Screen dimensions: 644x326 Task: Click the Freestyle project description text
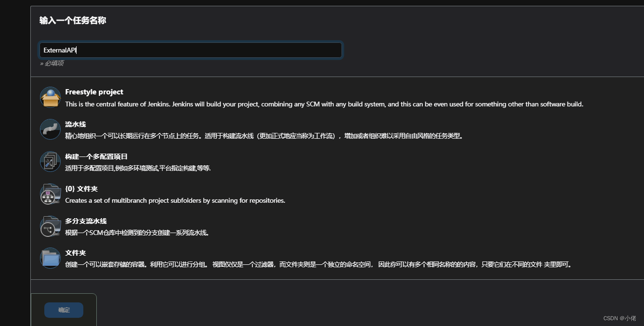click(x=324, y=104)
